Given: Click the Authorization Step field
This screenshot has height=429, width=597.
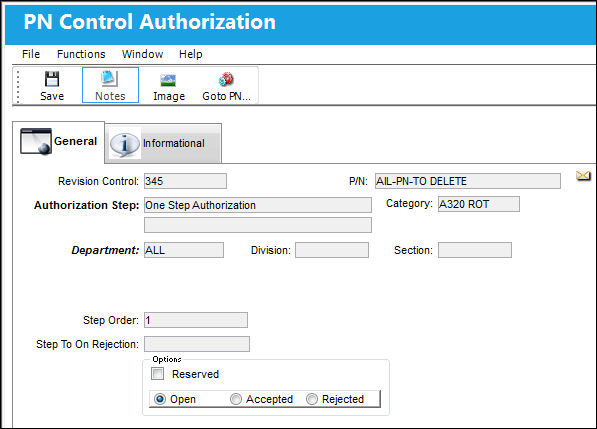Looking at the screenshot, I should click(x=258, y=205).
